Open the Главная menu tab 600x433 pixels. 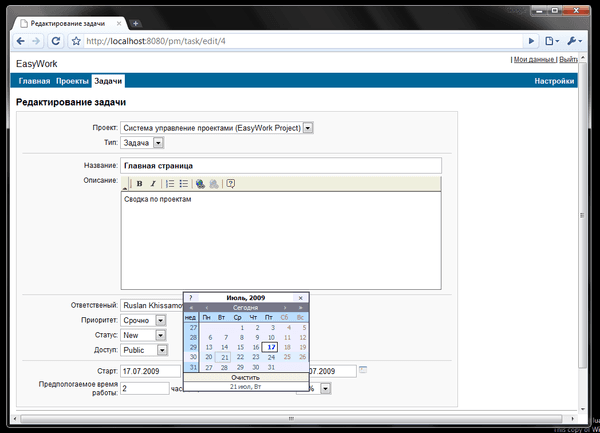pyautogui.click(x=34, y=81)
